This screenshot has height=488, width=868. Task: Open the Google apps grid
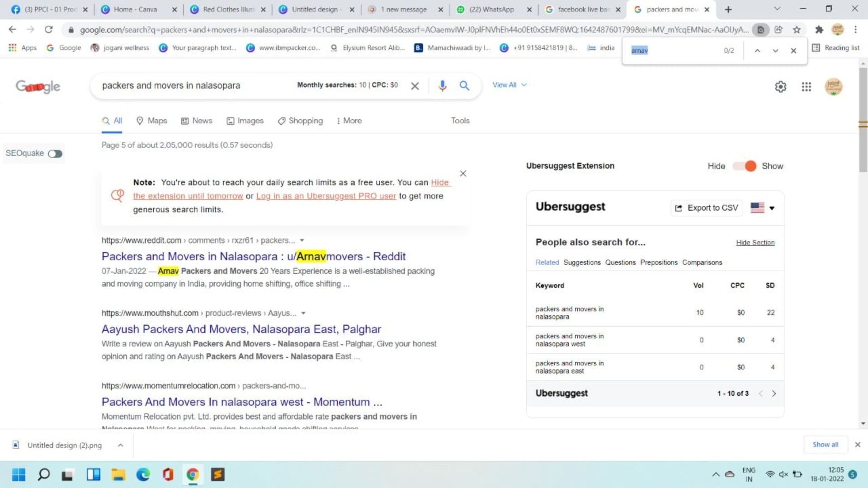click(x=806, y=87)
